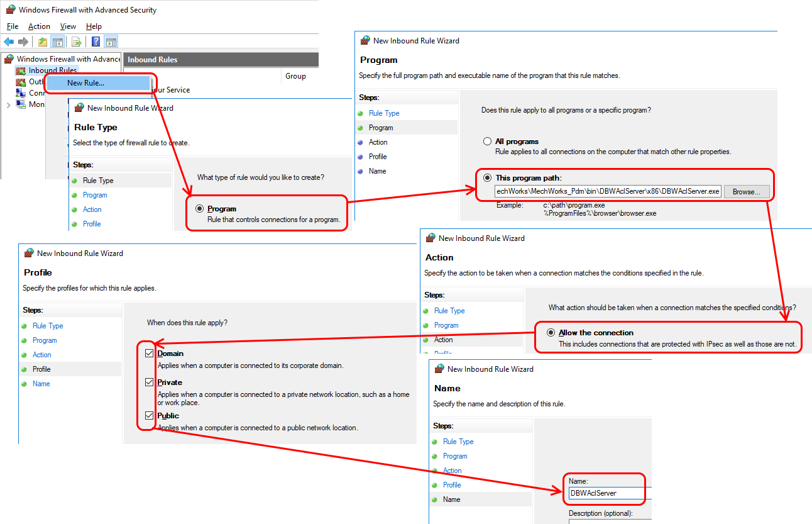This screenshot has width=812, height=524.
Task: Select Profile step in the Name wizard
Action: click(x=452, y=485)
